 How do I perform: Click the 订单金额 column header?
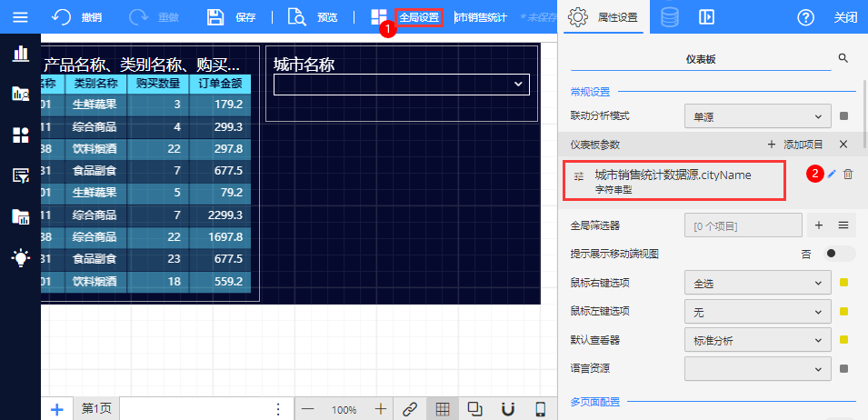[220, 84]
